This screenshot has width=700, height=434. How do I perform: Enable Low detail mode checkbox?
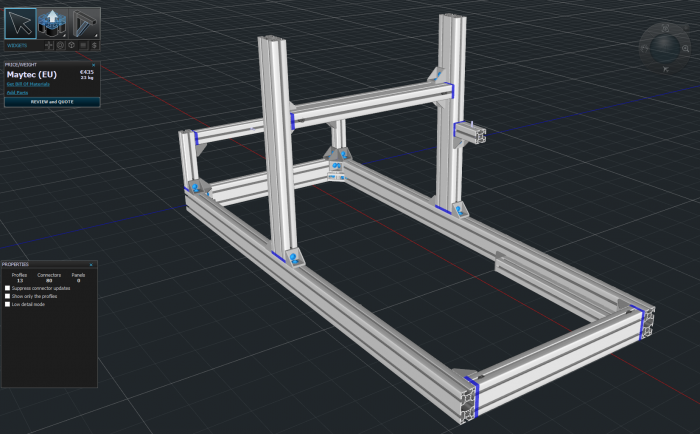(x=8, y=304)
